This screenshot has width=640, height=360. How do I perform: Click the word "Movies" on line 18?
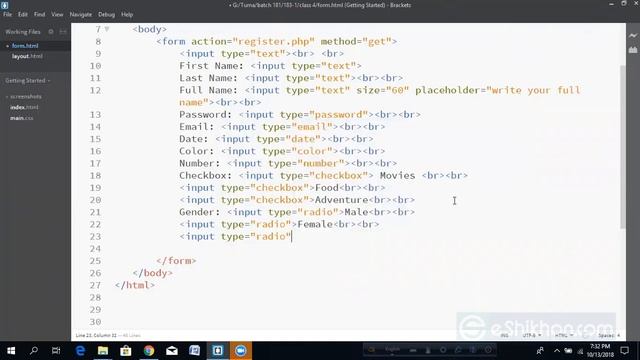click(x=397, y=176)
